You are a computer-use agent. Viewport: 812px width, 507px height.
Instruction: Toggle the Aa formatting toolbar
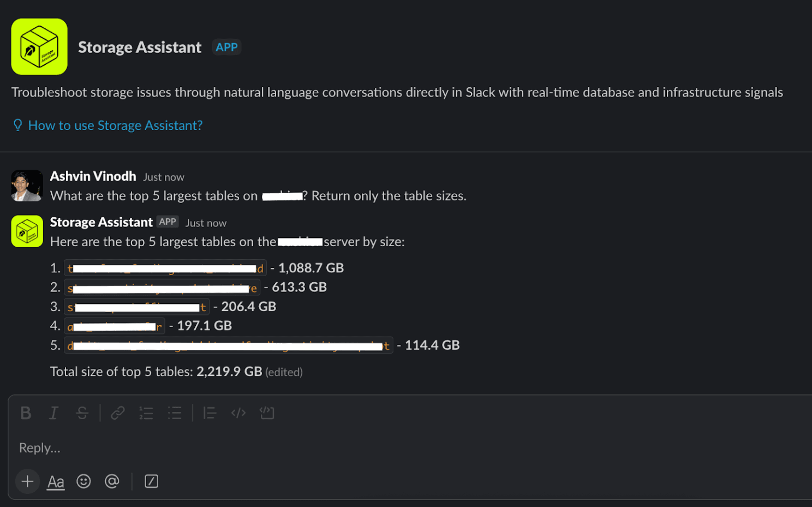coord(56,481)
